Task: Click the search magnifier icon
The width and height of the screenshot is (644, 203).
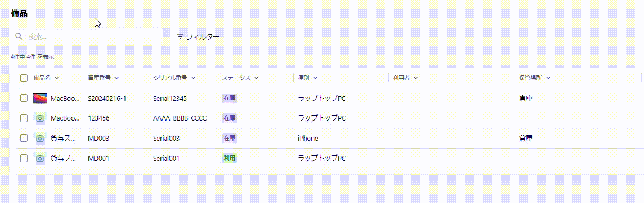Action: coord(19,36)
